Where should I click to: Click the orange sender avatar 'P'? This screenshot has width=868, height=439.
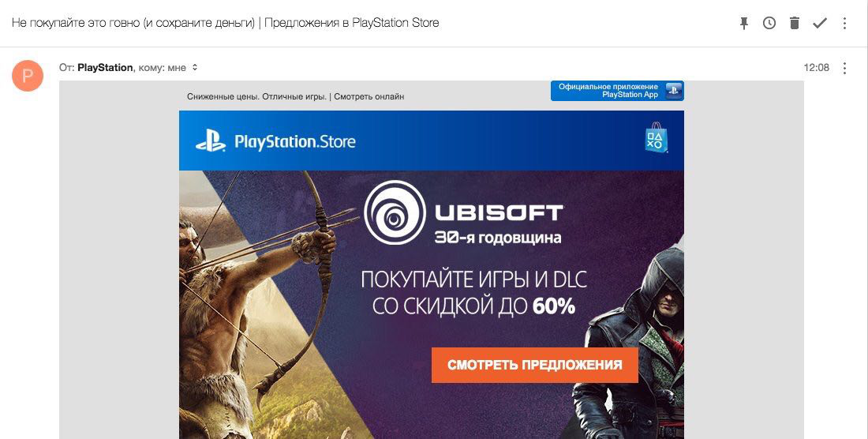coord(28,75)
